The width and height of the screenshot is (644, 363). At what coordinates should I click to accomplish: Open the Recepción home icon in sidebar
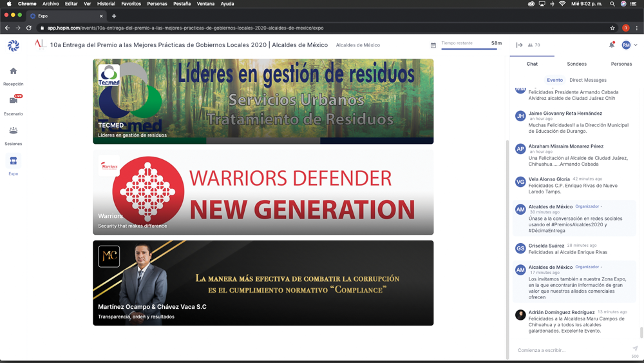click(x=13, y=71)
